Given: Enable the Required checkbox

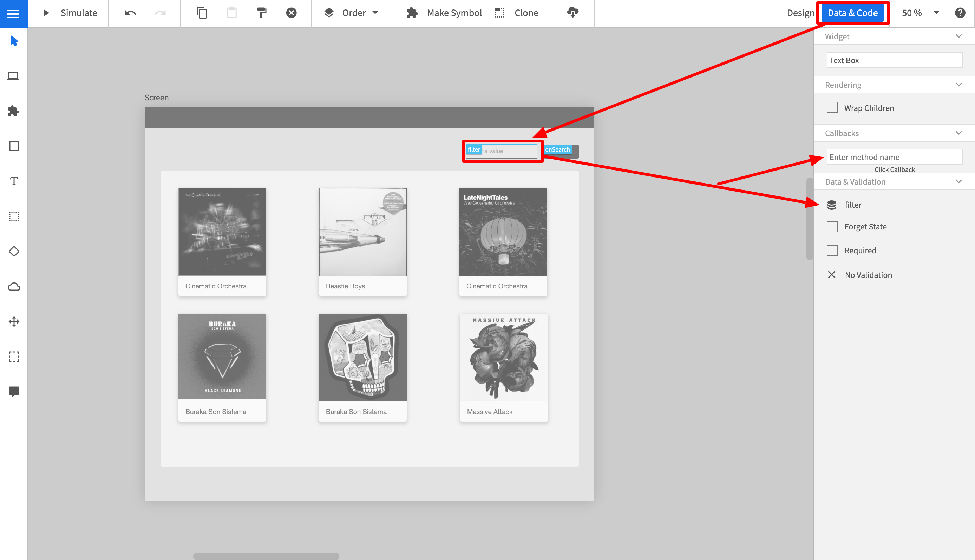Looking at the screenshot, I should point(833,250).
